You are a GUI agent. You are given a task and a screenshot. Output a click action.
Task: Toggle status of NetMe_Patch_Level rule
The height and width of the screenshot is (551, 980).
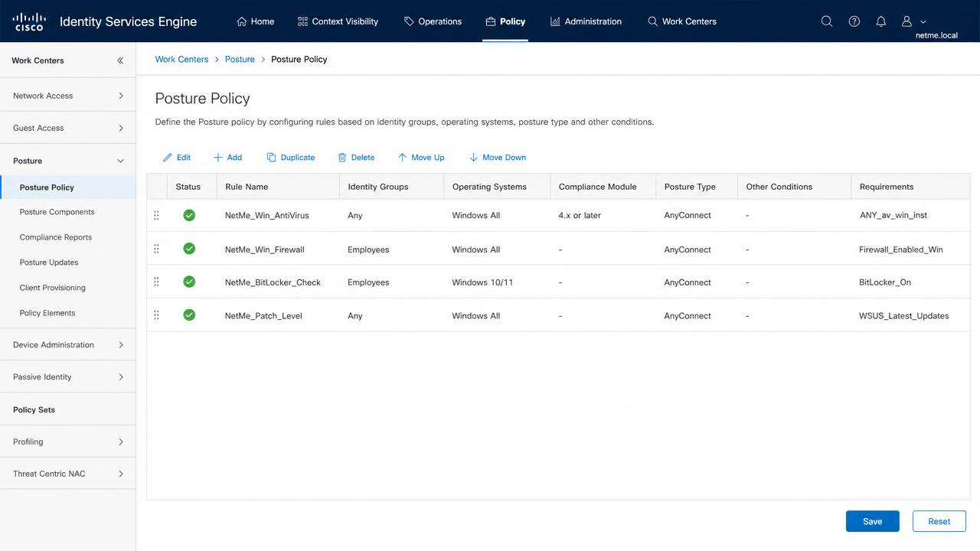(x=189, y=315)
